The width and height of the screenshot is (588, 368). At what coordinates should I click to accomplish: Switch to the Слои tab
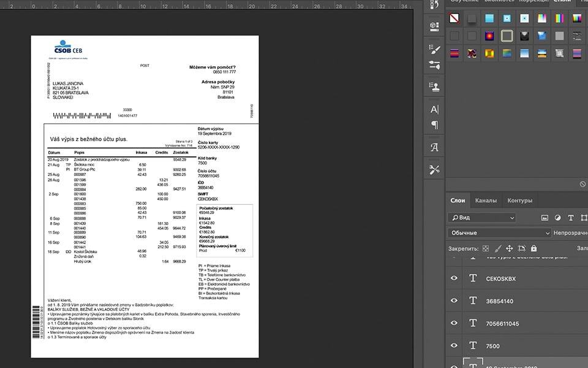point(458,201)
